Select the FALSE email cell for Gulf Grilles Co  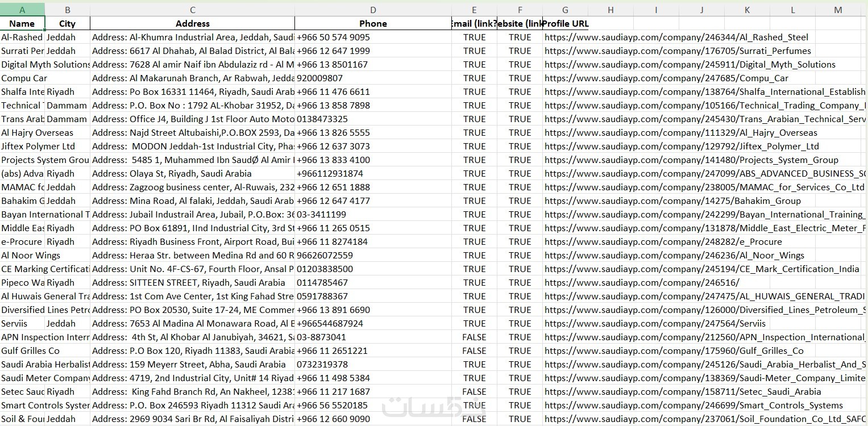coord(474,350)
